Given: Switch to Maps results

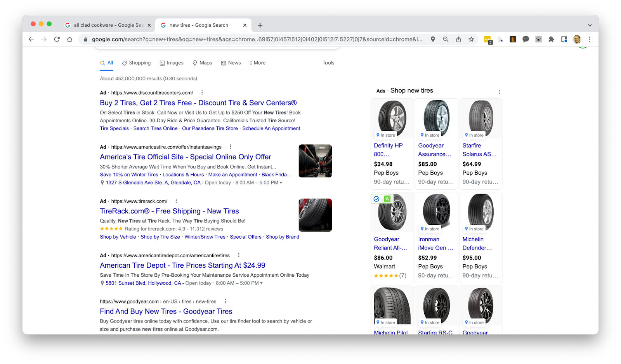Looking at the screenshot, I should point(202,63).
